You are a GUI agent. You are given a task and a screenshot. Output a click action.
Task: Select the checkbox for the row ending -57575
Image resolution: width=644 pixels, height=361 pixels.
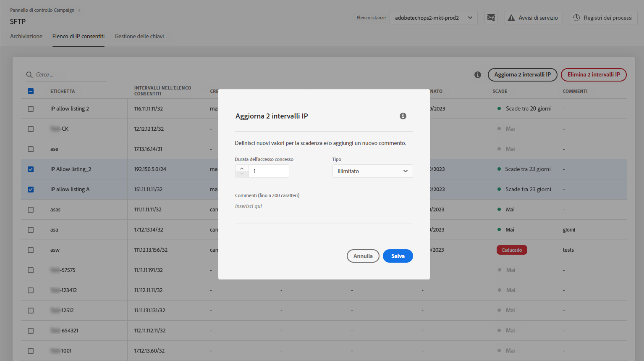(x=31, y=270)
